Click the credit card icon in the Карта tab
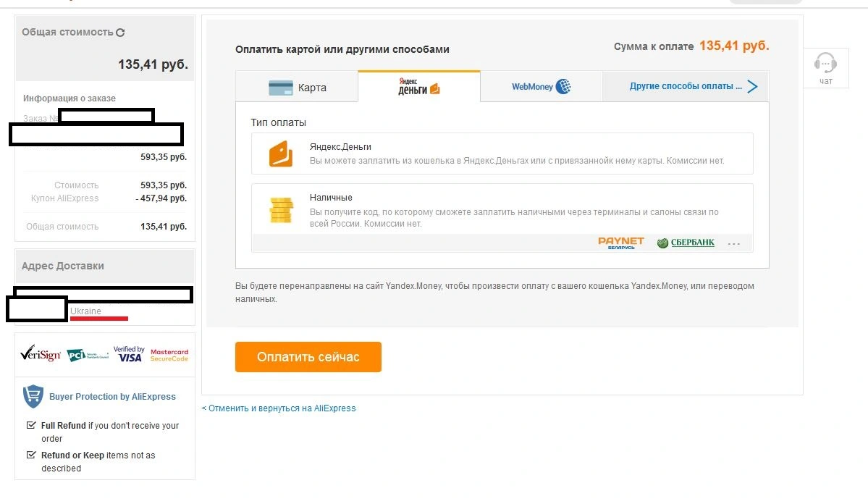This screenshot has width=868, height=504. coord(281,88)
